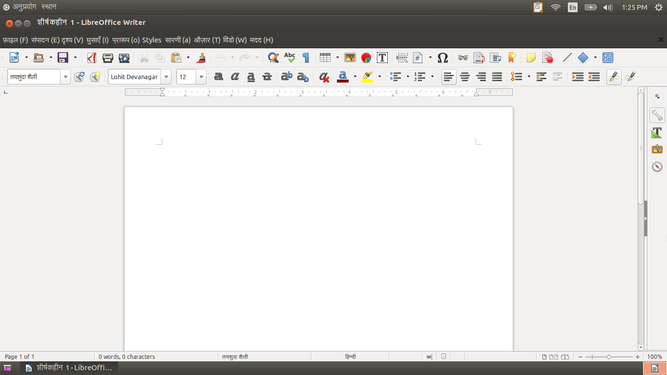Open sidebar Styles panel icon
Screen dimensions: 667x375
click(x=657, y=132)
